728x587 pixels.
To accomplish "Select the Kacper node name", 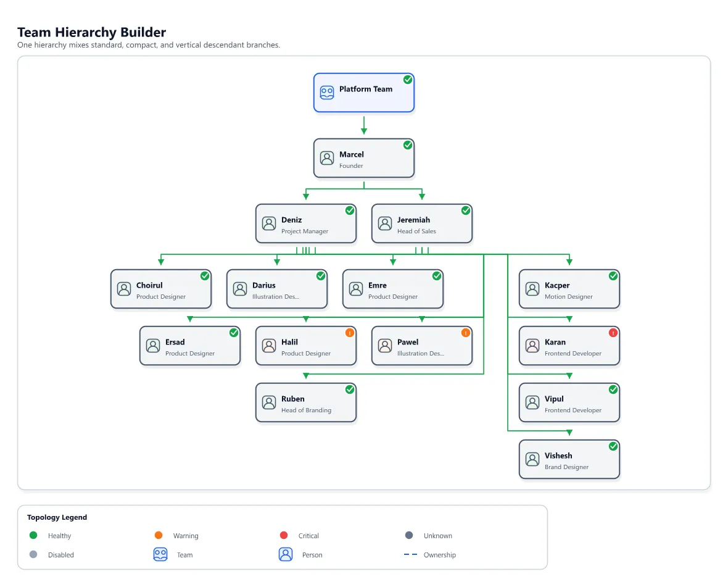I will [557, 285].
